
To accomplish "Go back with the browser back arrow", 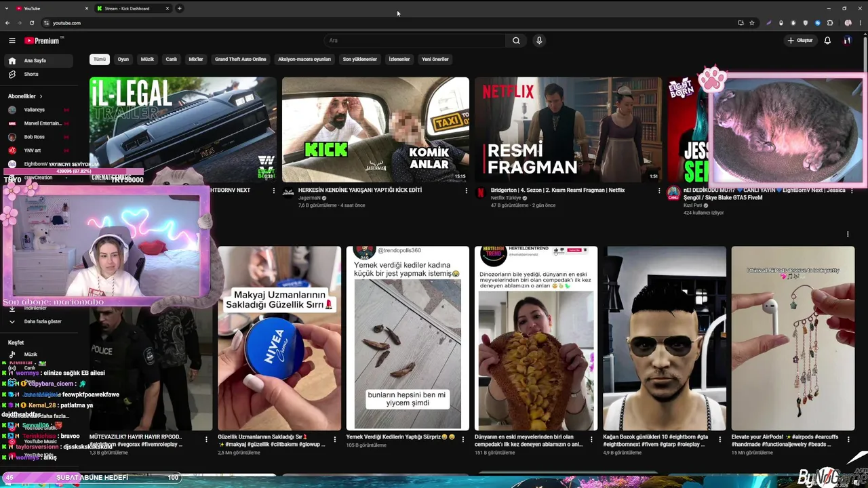I will (x=7, y=23).
